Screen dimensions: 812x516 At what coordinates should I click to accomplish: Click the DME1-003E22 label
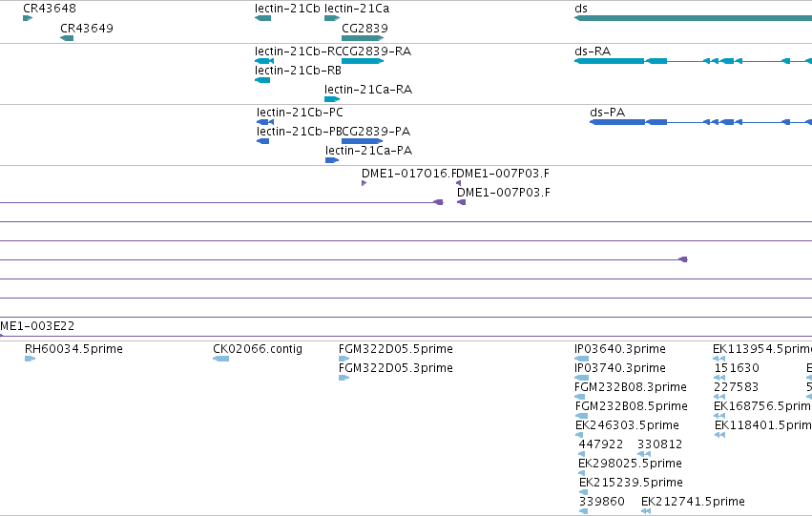tap(37, 326)
